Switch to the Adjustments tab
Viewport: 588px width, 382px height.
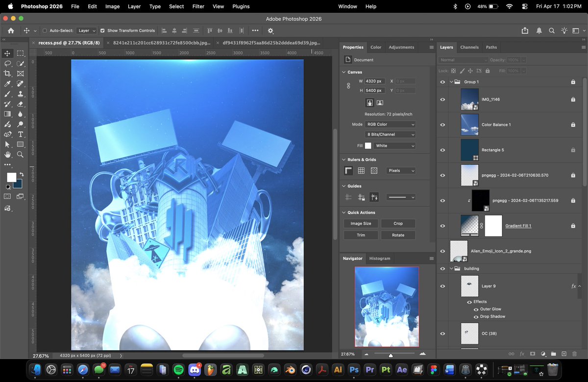click(x=401, y=47)
